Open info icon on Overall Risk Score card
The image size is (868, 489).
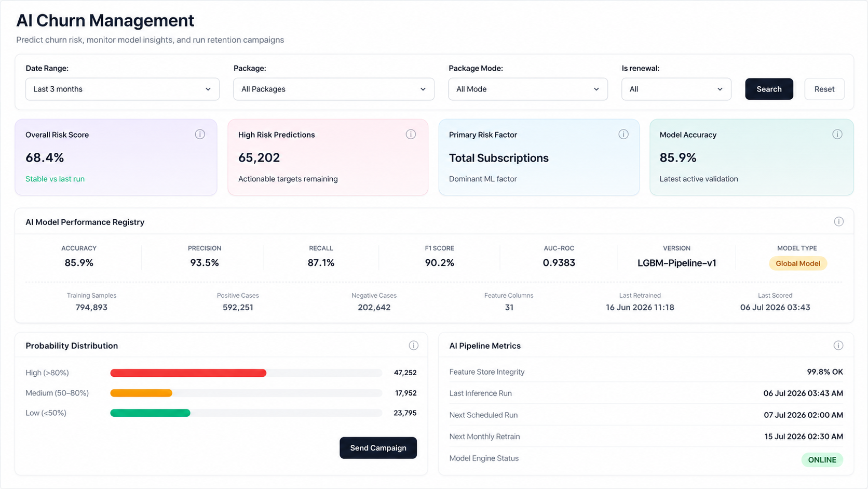pos(200,134)
